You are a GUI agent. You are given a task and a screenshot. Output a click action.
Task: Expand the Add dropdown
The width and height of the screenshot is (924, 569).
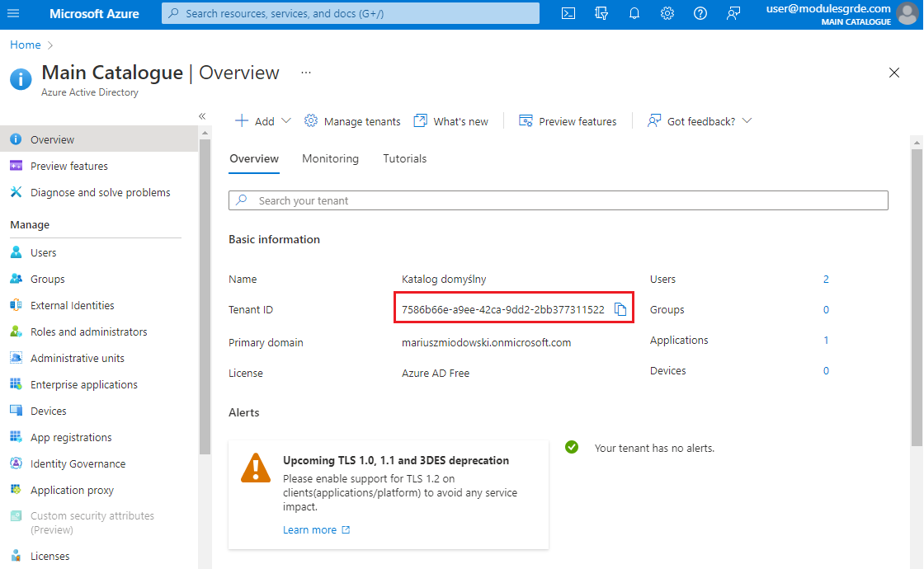coord(263,121)
